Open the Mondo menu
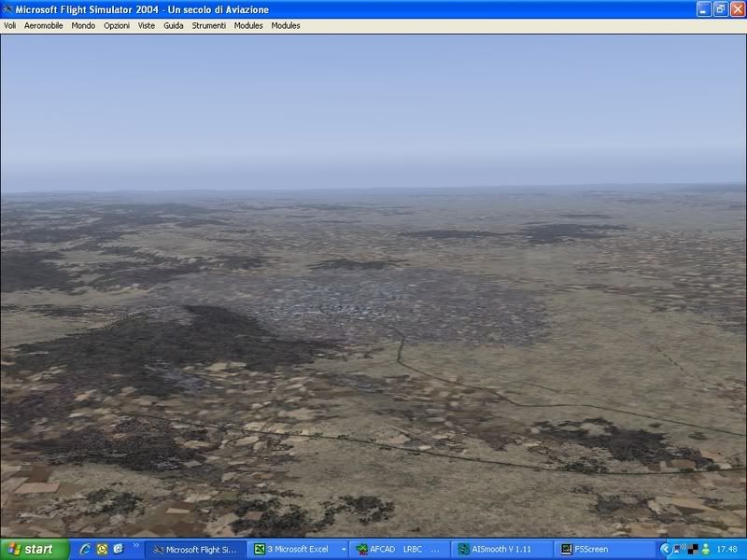Viewport: 747px width, 560px height. tap(83, 26)
